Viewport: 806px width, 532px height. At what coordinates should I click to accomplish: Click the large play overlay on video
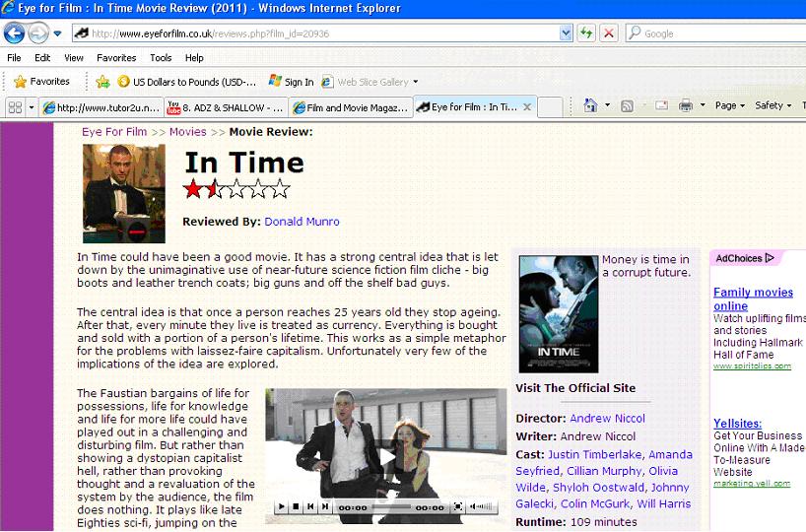[386, 456]
